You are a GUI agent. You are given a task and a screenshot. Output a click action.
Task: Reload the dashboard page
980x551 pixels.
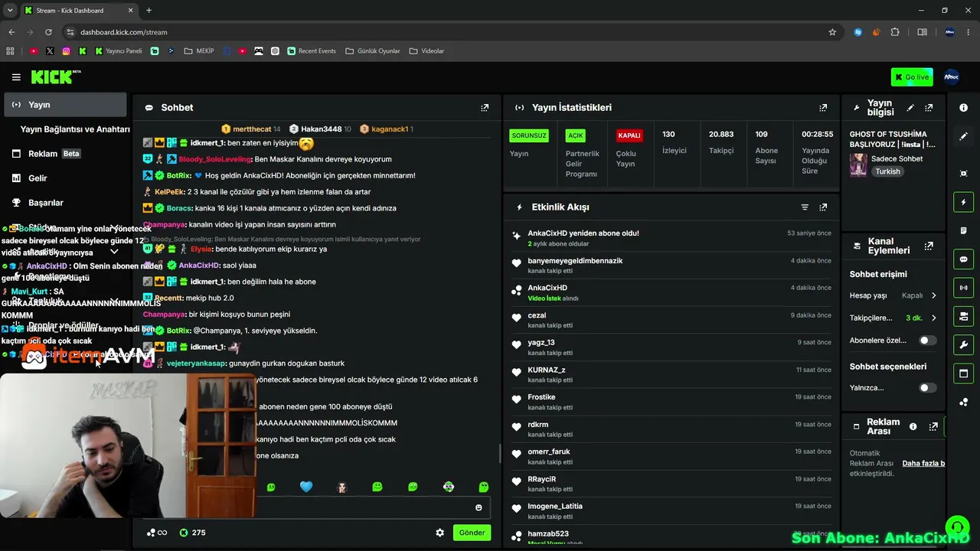click(48, 32)
